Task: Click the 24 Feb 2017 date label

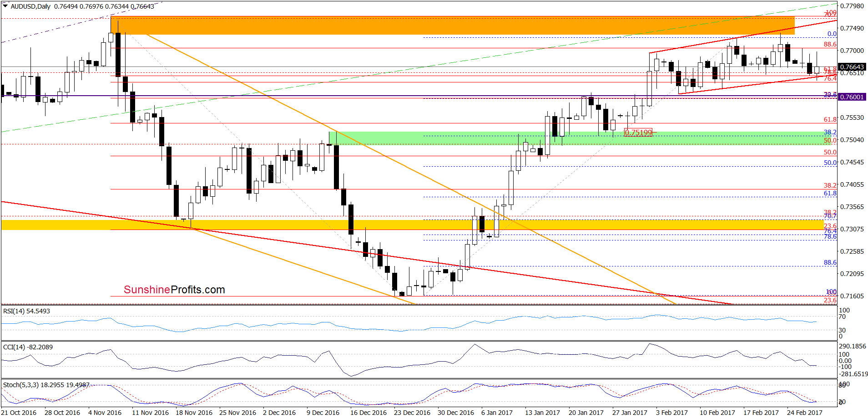Action: 805,413
